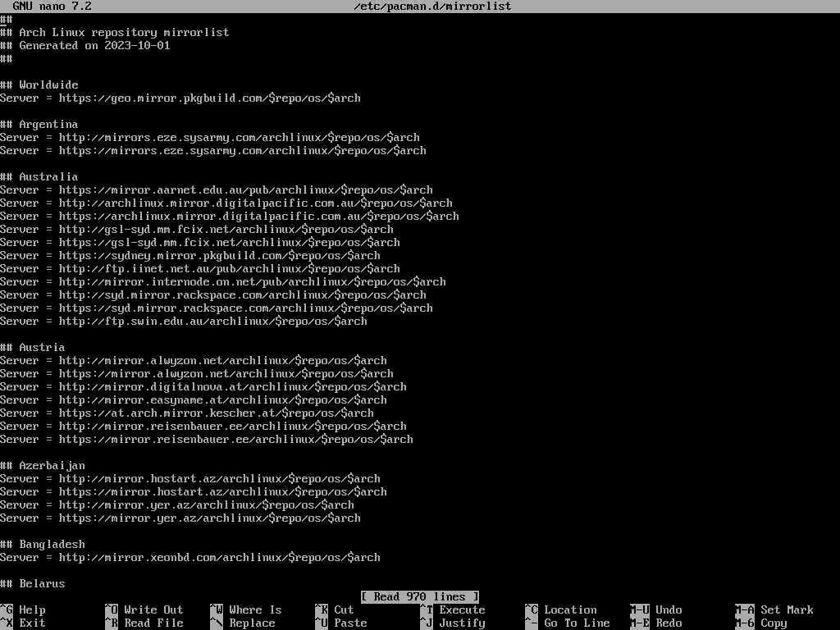This screenshot has height=630, width=840.
Task: Click the mirror.xeonbd.com server line
Action: [190, 557]
